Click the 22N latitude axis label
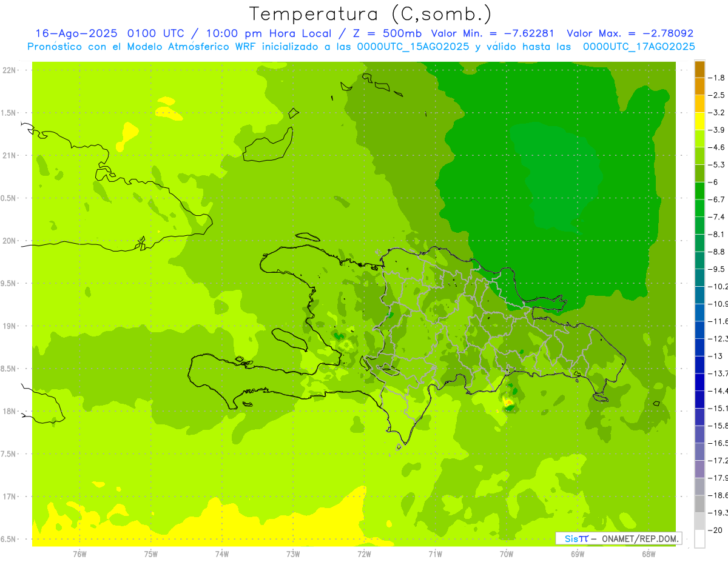 10,70
